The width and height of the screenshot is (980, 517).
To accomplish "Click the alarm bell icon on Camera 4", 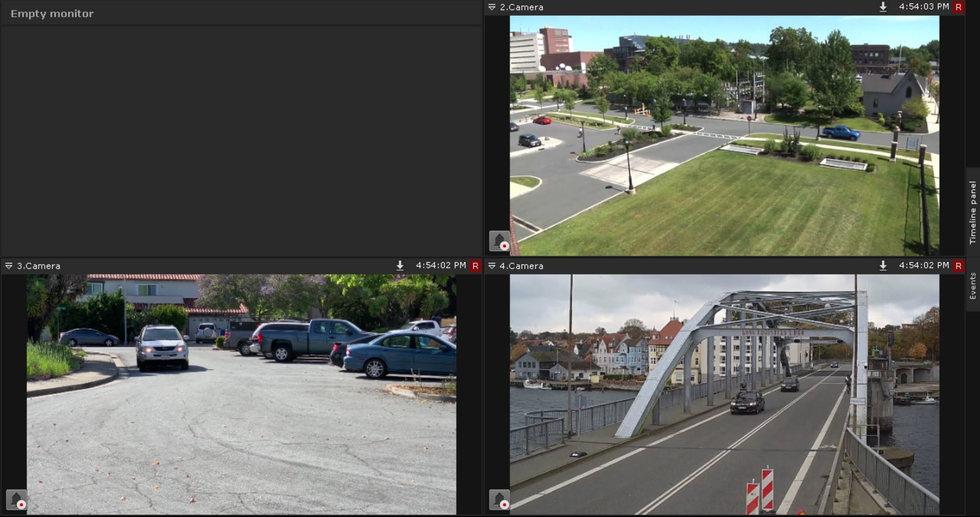I will pyautogui.click(x=499, y=500).
